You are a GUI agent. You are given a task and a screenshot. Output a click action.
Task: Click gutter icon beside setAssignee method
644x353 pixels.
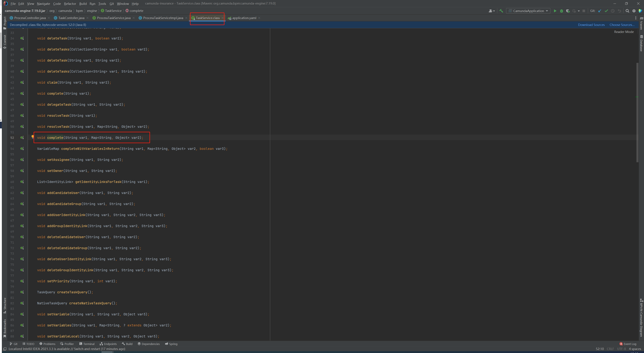point(22,160)
